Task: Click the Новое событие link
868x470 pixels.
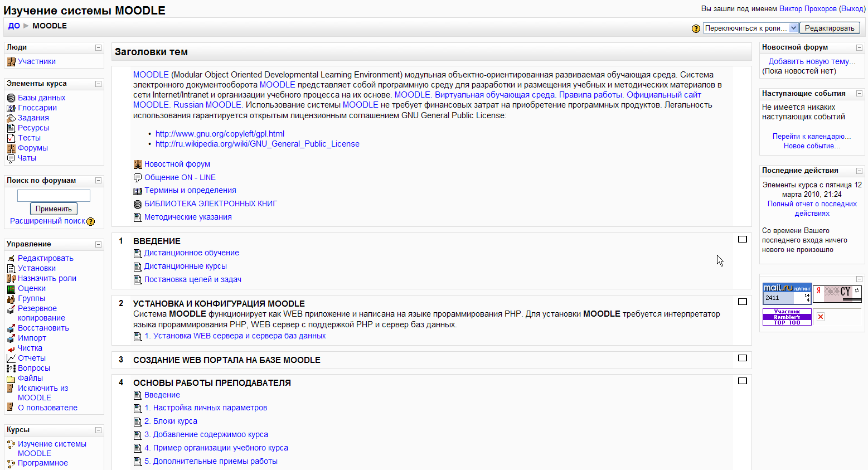Action: tap(812, 146)
